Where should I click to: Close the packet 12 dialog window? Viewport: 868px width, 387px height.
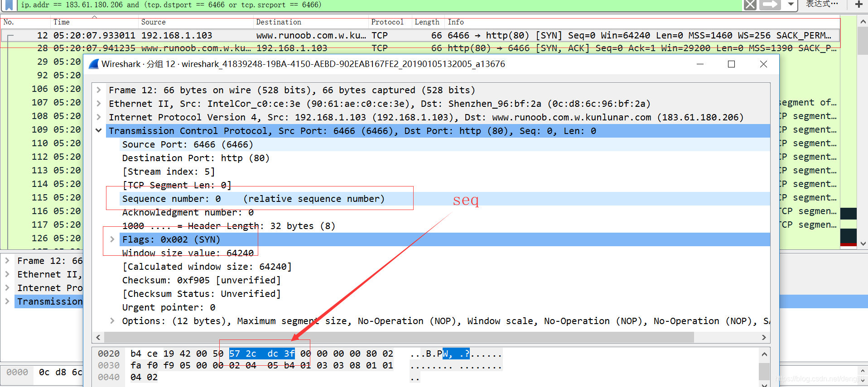tap(763, 64)
